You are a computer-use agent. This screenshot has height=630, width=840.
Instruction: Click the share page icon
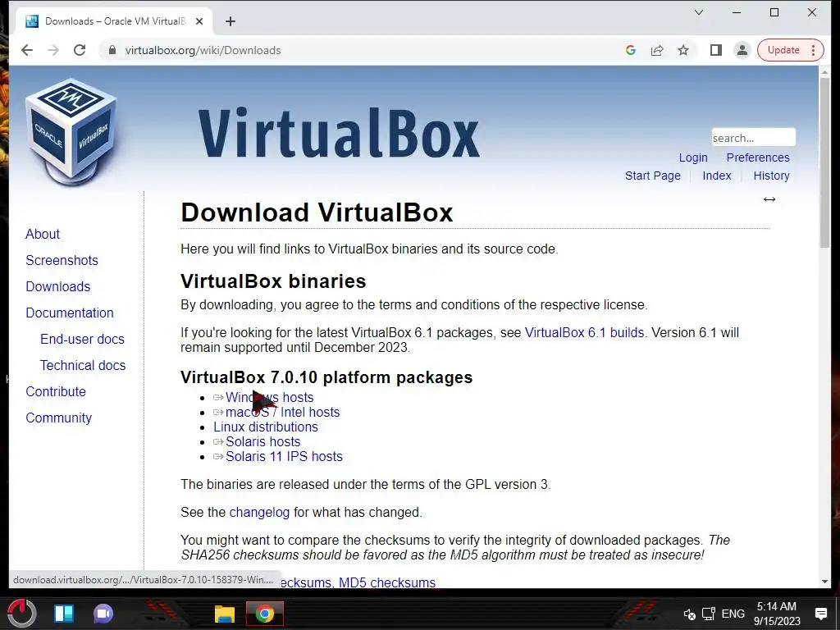coord(657,50)
